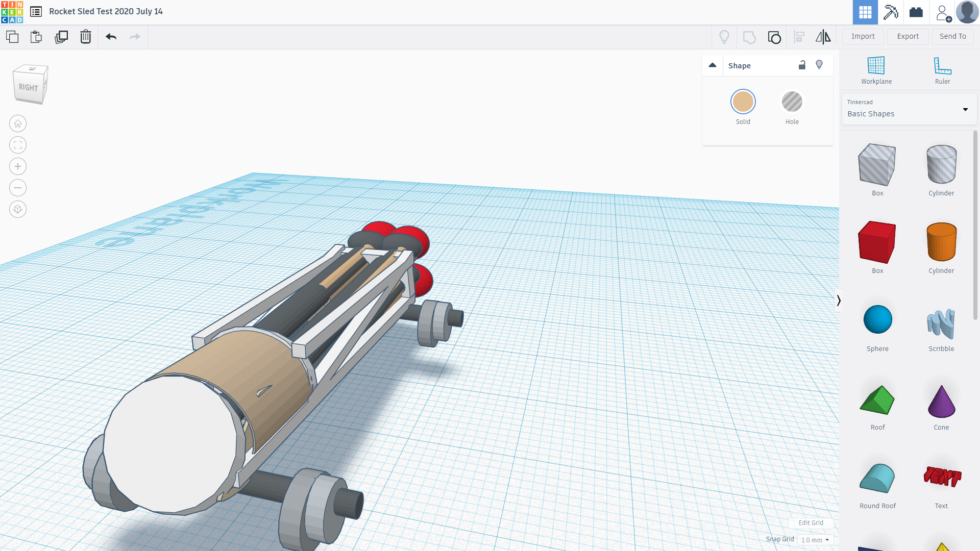Image resolution: width=980 pixels, height=551 pixels.
Task: Click the Send To button
Action: click(952, 36)
